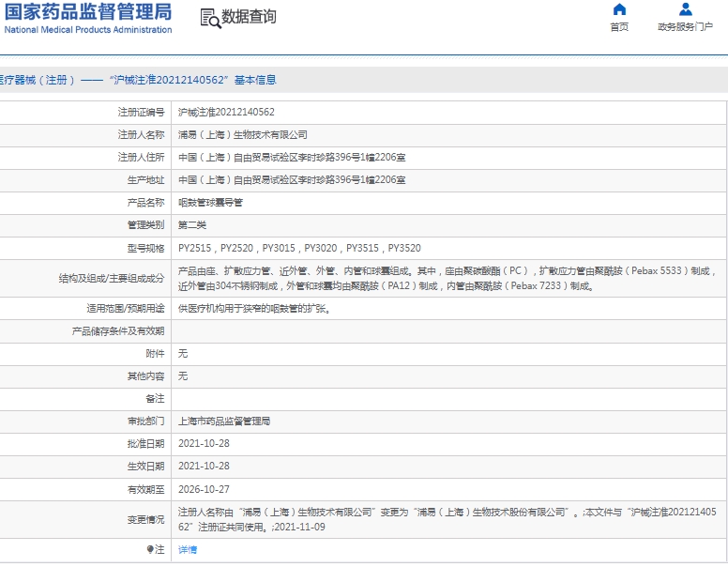Screen dimensions: 728x567
Task: Click the 有效期至 value 2026-10-27
Action: pyautogui.click(x=204, y=489)
